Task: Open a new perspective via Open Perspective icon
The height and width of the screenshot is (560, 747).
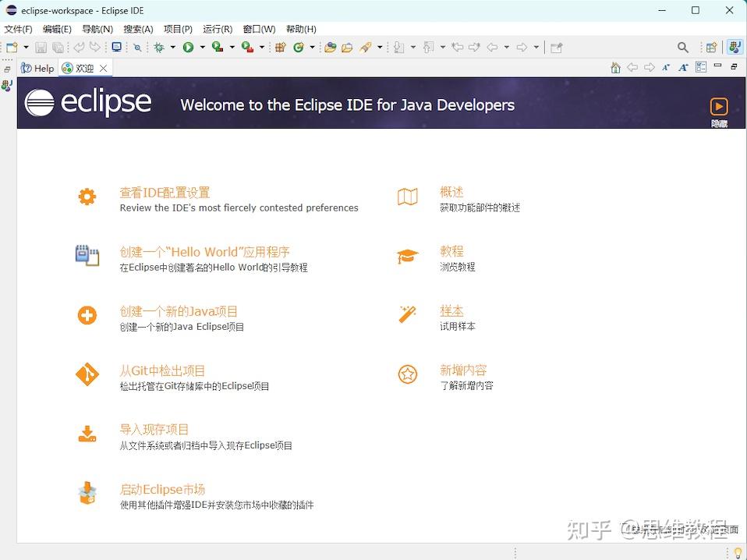Action: (711, 48)
